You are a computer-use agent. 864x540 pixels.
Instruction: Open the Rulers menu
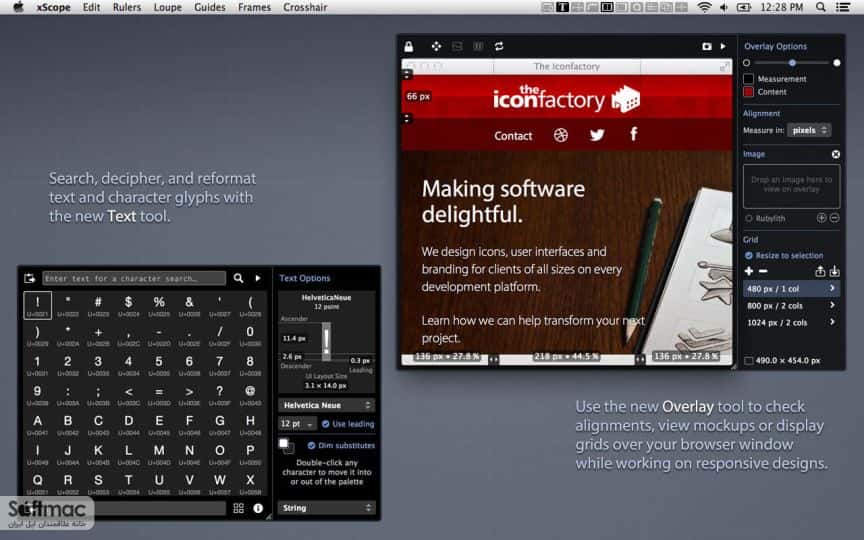point(127,7)
